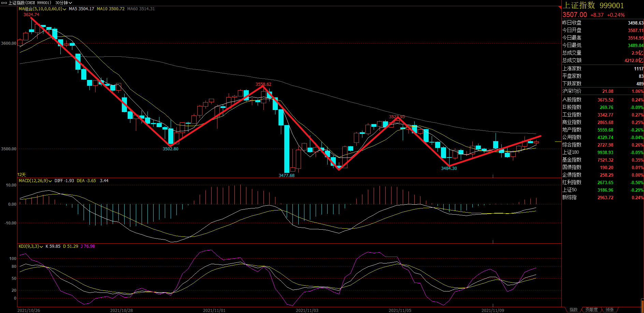Select the A股指数 row in index list
Screen dimensions: 644x313
[x=572, y=100]
